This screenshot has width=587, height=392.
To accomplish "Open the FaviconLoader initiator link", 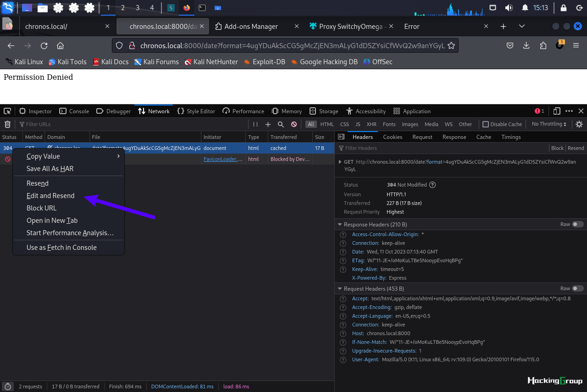I will pyautogui.click(x=223, y=159).
